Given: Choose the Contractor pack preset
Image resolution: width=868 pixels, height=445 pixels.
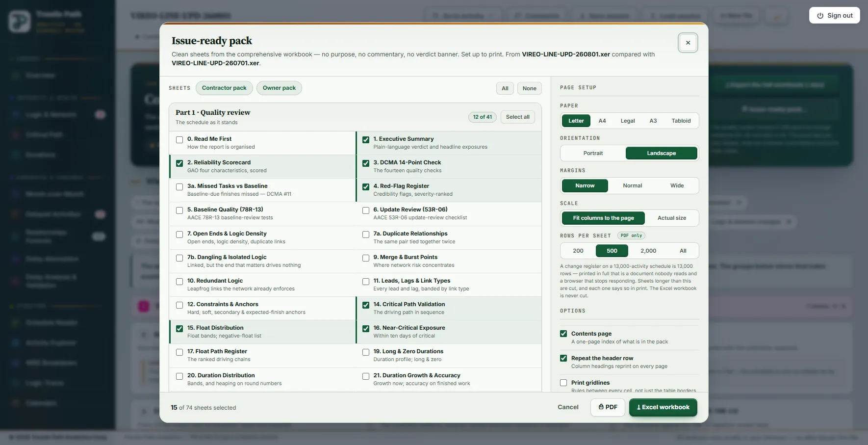Looking at the screenshot, I should pyautogui.click(x=224, y=88).
